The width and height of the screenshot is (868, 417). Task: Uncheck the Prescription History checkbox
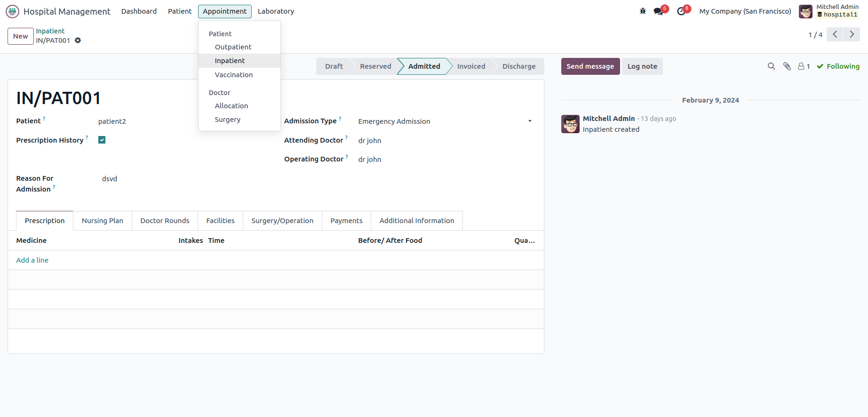point(102,140)
